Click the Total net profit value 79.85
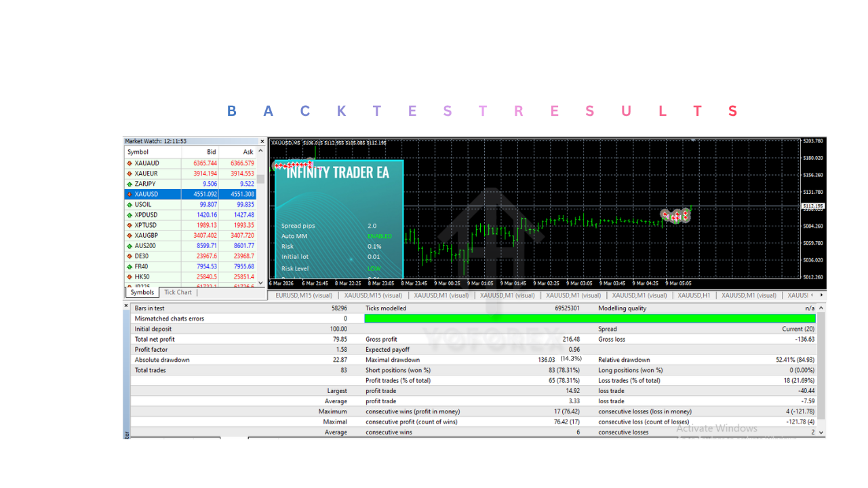 point(339,340)
